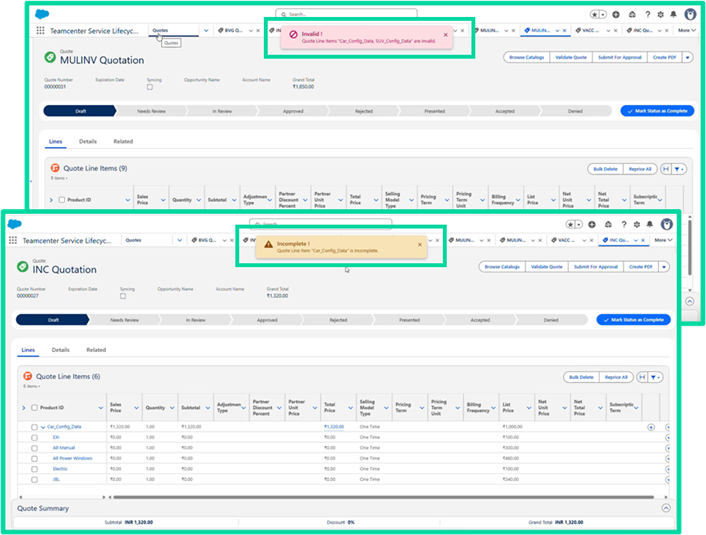
Task: Open the filter icon menu in Quote Line Items (9)
Action: point(679,169)
